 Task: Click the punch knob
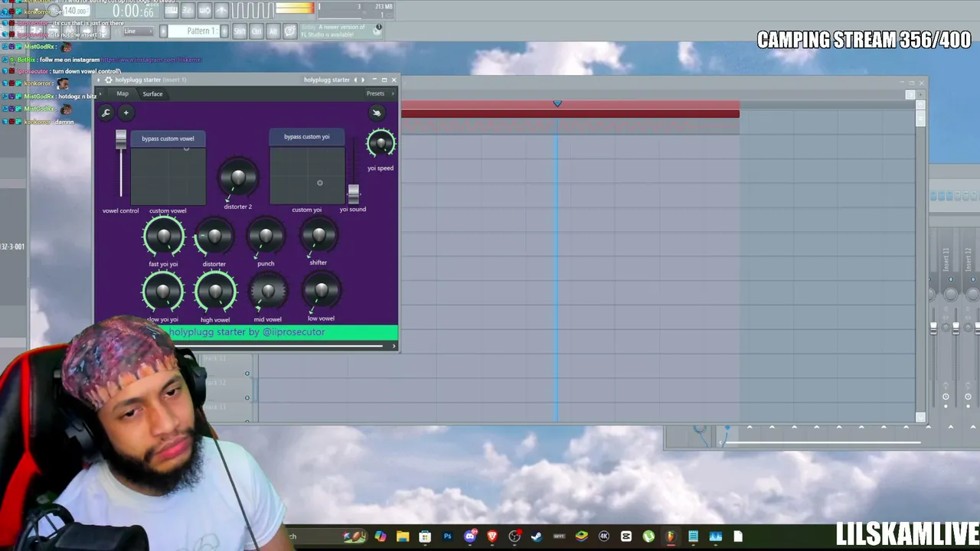[266, 236]
